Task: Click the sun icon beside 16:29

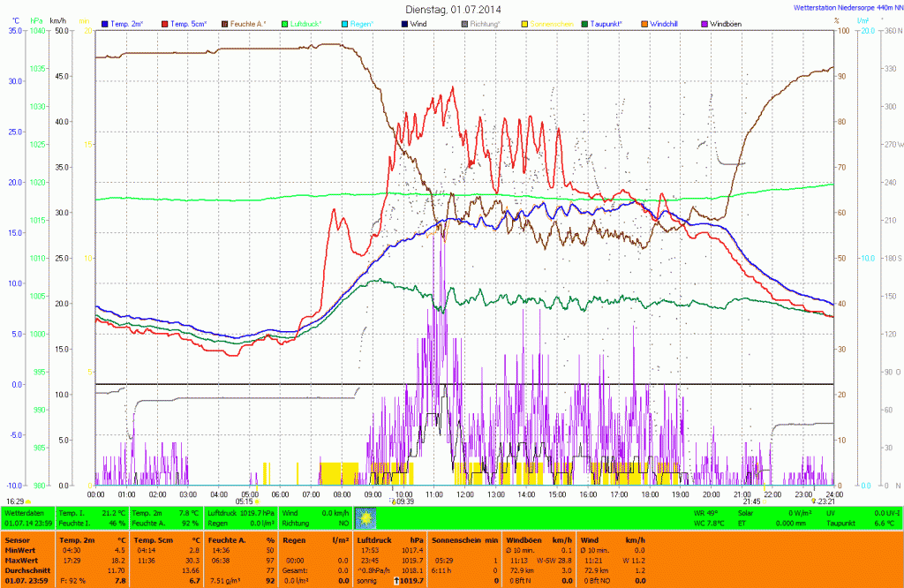Action: click(27, 501)
